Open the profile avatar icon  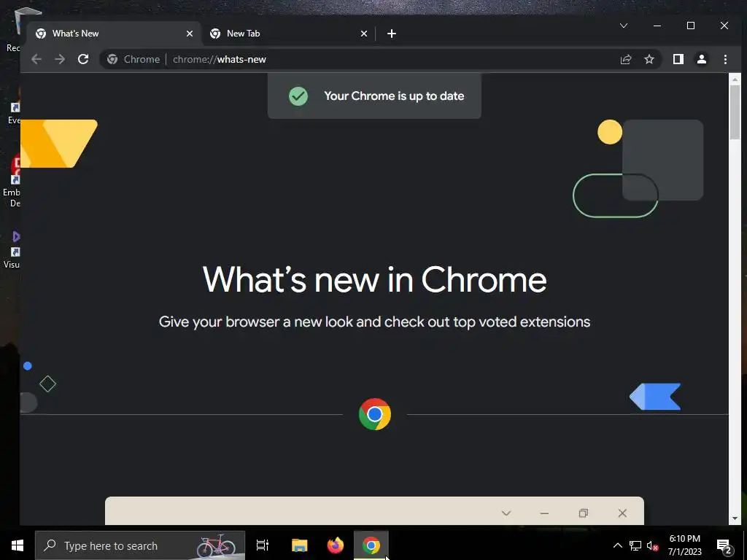[701, 59]
